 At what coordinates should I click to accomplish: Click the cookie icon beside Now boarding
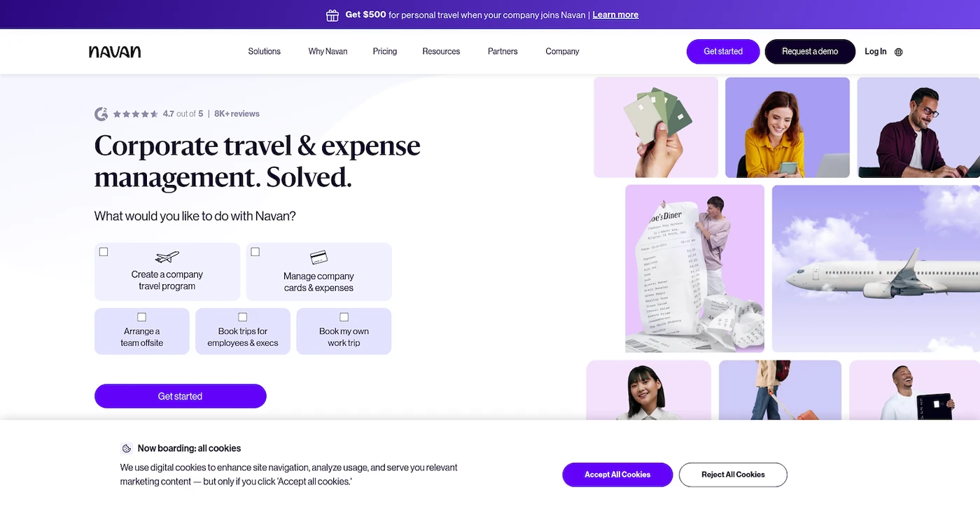(x=127, y=449)
